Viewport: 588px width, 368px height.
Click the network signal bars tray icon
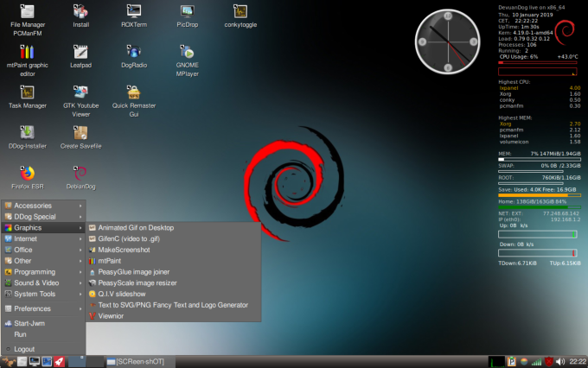click(x=537, y=362)
